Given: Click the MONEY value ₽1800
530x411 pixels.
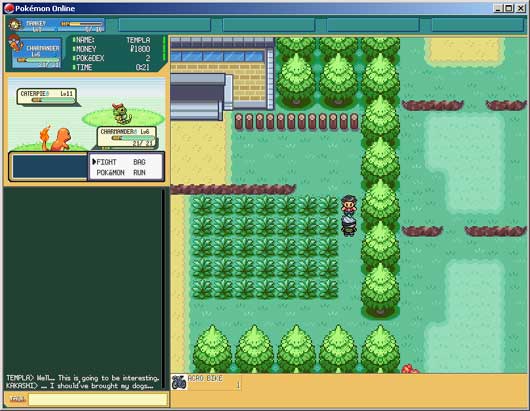Looking at the screenshot, I should [x=140, y=49].
